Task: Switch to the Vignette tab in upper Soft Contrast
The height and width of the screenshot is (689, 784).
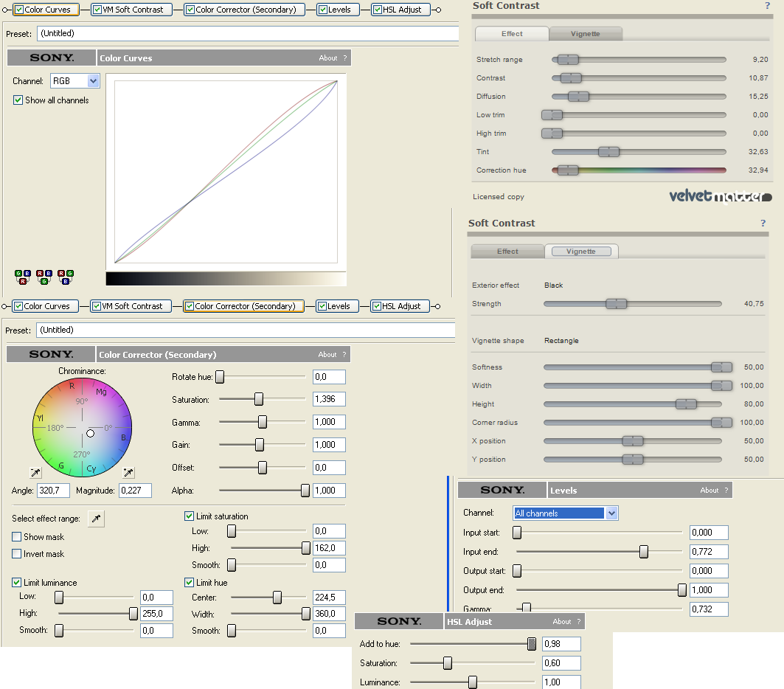Action: [x=586, y=34]
